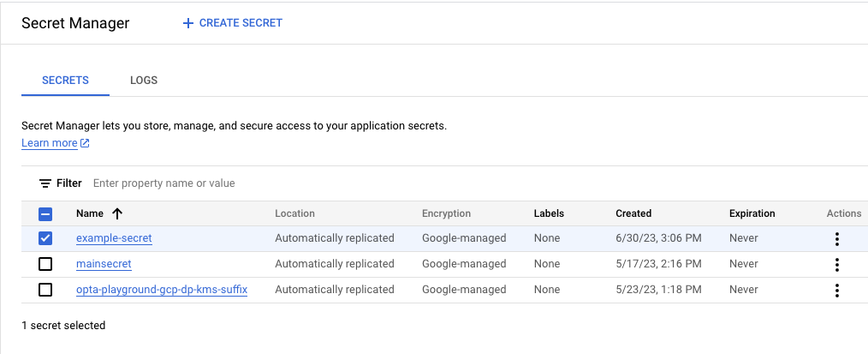Click the Filter list icon

point(45,183)
